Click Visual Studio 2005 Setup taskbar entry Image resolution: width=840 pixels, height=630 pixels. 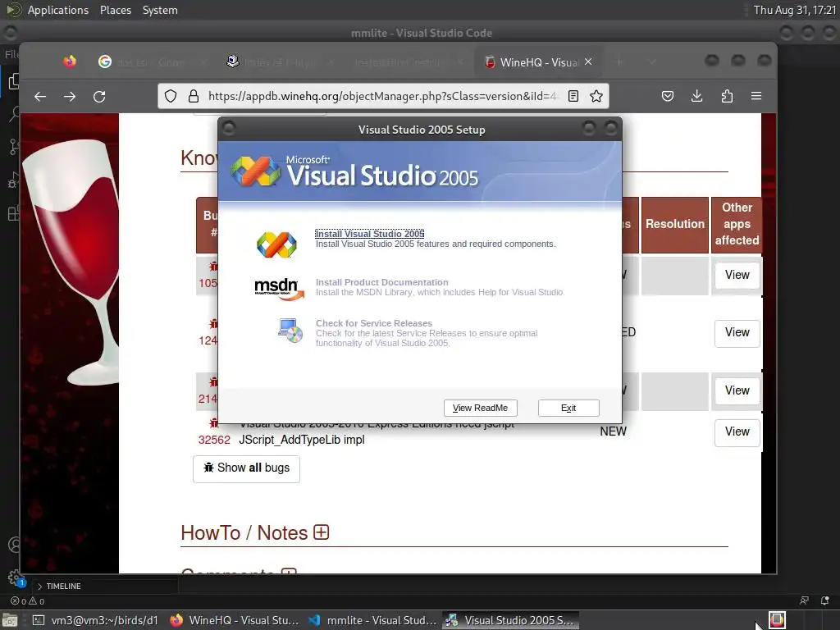point(510,620)
